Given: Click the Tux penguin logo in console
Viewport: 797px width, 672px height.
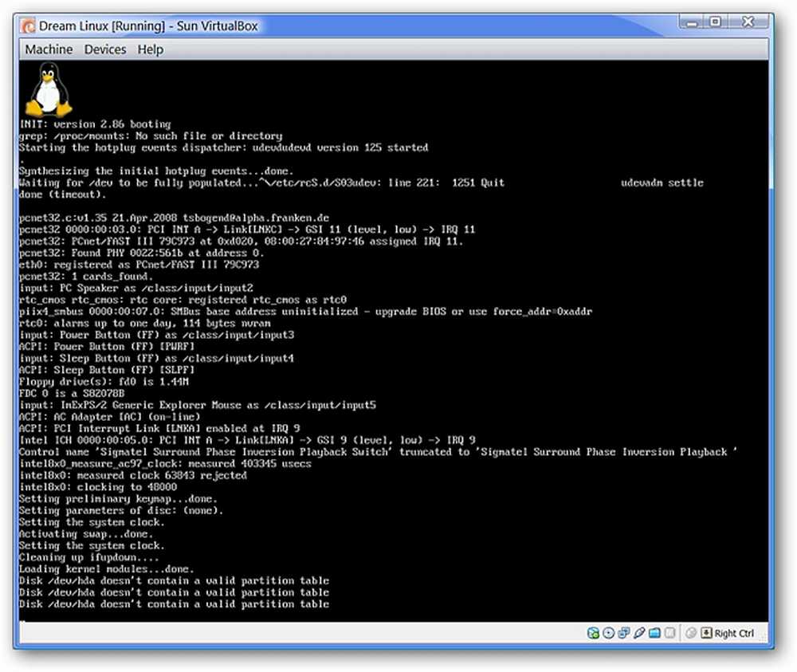Looking at the screenshot, I should pos(49,90).
